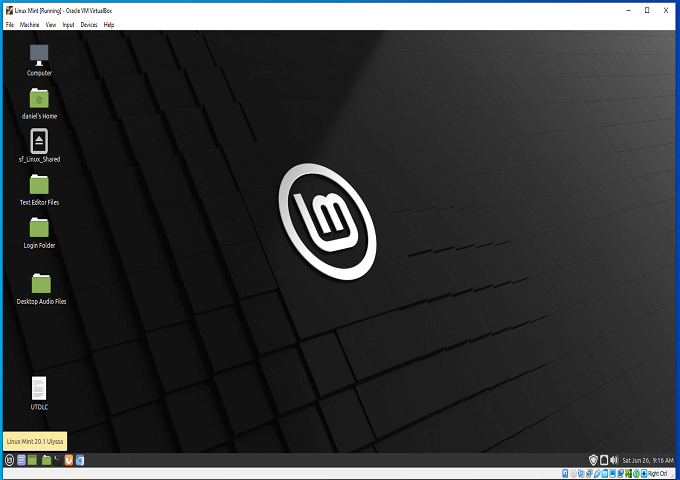Open the Machine menu
The image size is (680, 480).
pyautogui.click(x=29, y=24)
